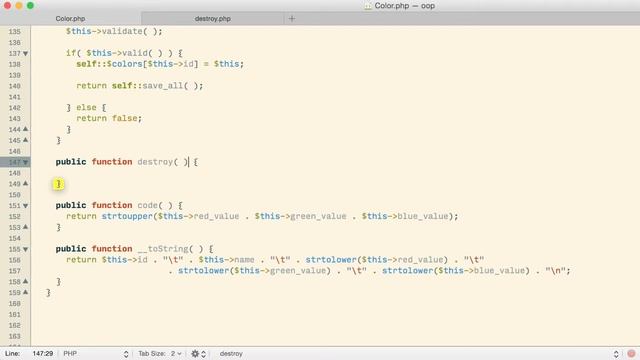
Task: Click the fold end marker at line 149
Action: pyautogui.click(x=26, y=184)
